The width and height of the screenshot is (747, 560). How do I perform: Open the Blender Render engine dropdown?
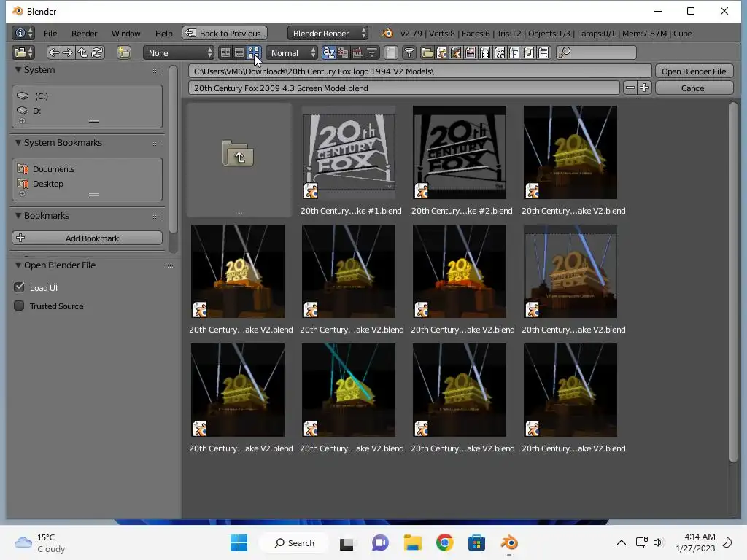328,33
